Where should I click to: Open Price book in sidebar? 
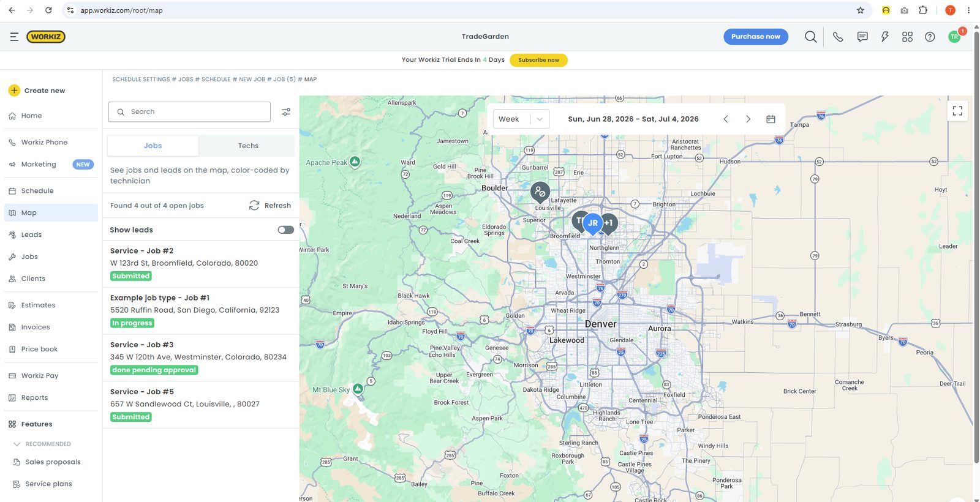[x=51, y=350]
